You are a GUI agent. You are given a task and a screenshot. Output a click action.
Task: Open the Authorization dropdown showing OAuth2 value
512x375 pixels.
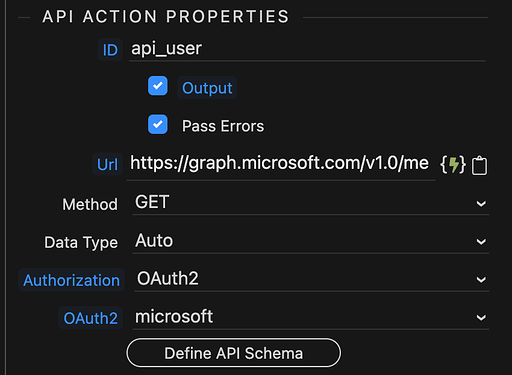coord(311,279)
